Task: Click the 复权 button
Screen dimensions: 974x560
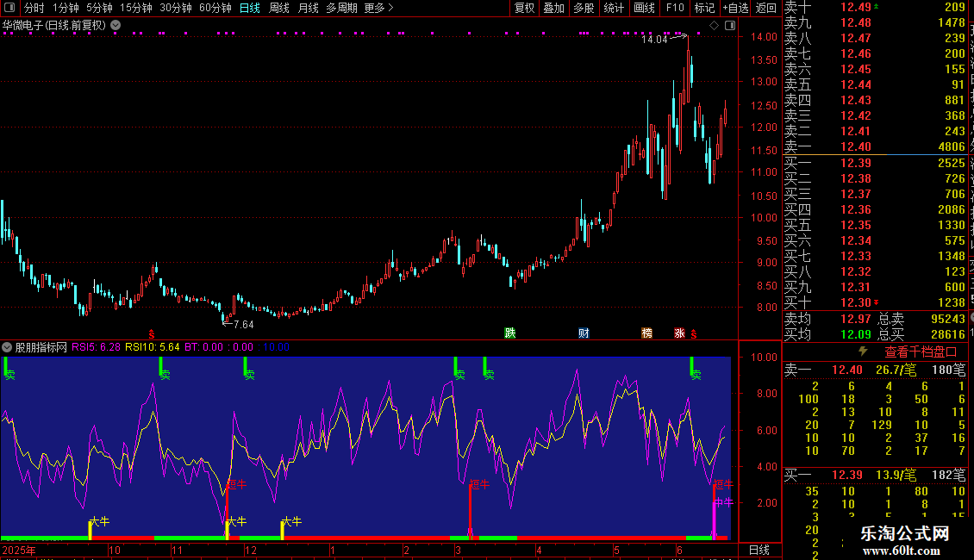Action: (524, 8)
